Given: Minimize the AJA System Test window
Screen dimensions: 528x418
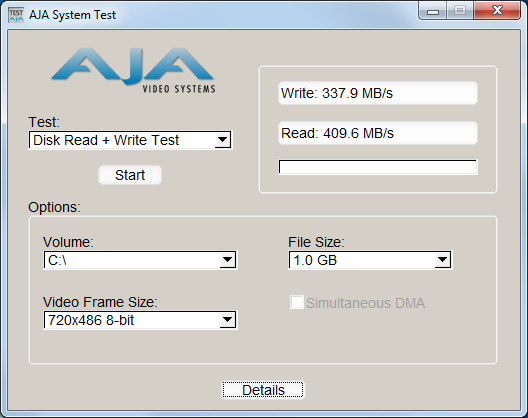Looking at the screenshot, I should point(433,11).
